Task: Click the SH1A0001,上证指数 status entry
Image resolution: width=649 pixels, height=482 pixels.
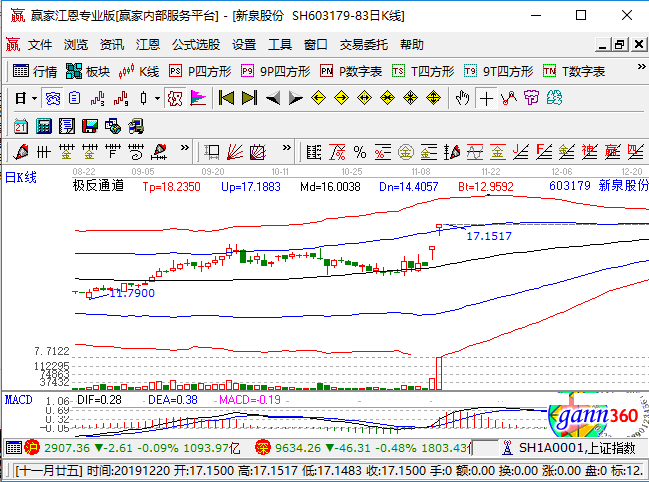Action: pos(577,448)
